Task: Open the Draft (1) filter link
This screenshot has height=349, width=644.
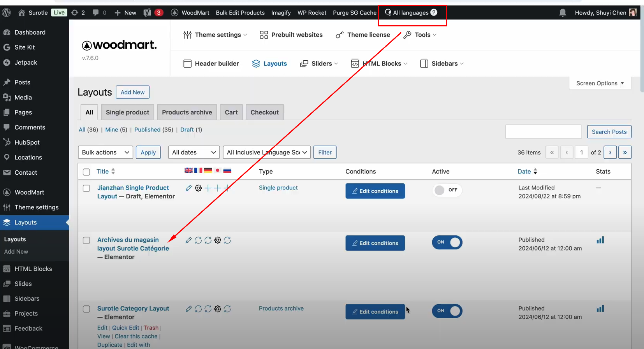Action: click(x=191, y=130)
